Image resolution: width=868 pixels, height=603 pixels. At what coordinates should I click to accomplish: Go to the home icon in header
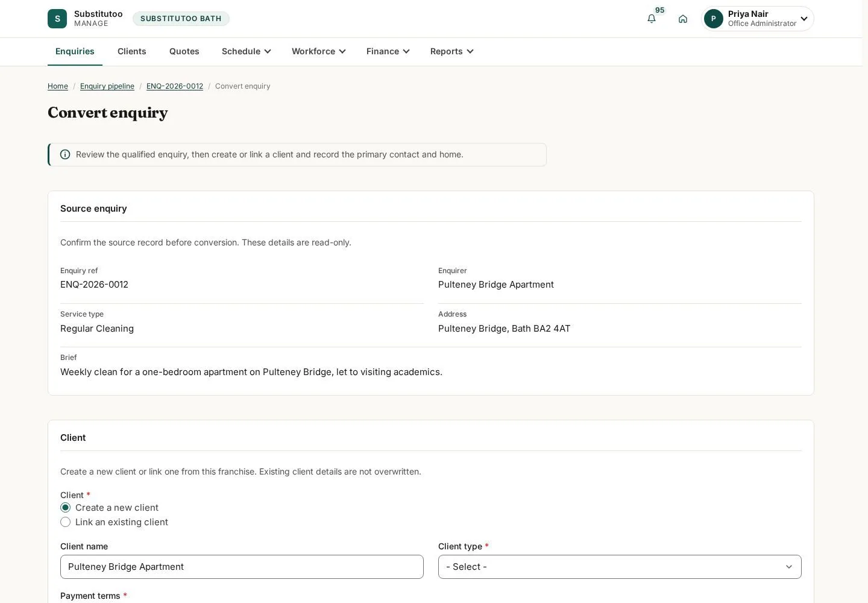click(x=683, y=19)
